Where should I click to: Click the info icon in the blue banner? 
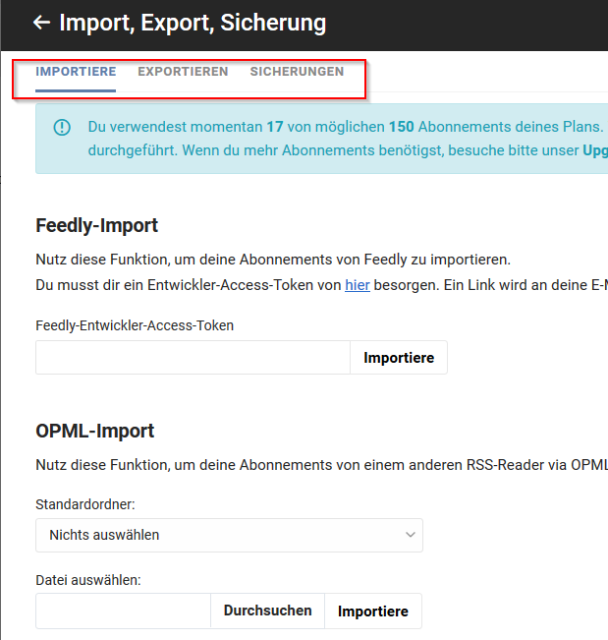click(x=62, y=127)
